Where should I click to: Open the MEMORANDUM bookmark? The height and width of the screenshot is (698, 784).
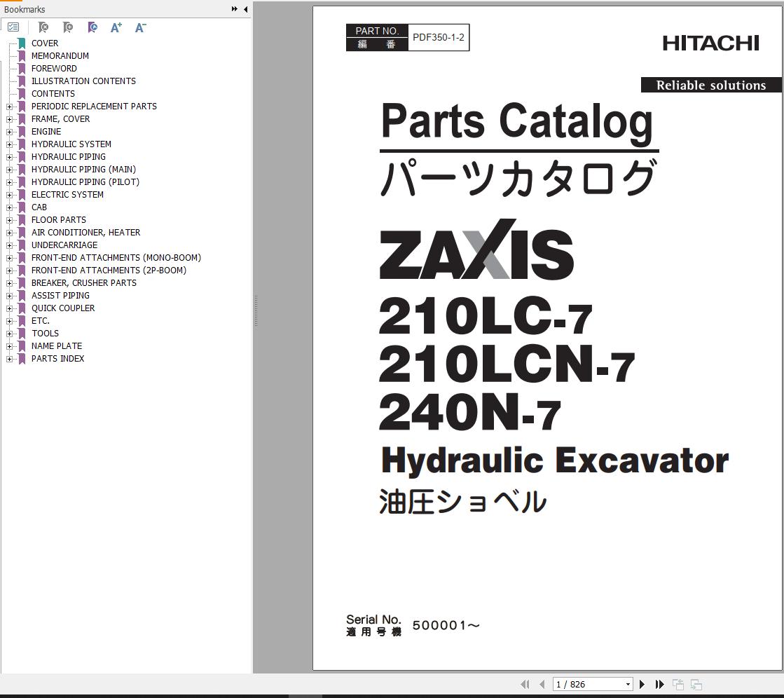click(x=60, y=56)
